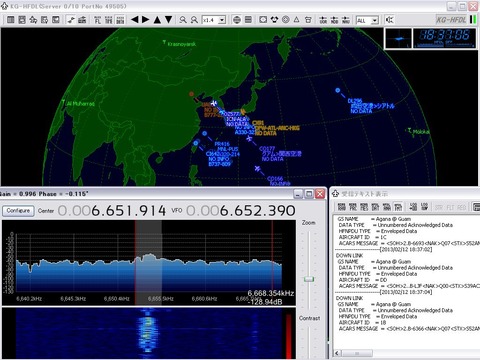Image resolution: width=480 pixels, height=360 pixels.
Task: Click the 6,660.6kHz frequency axis label
Action: (x=204, y=299)
